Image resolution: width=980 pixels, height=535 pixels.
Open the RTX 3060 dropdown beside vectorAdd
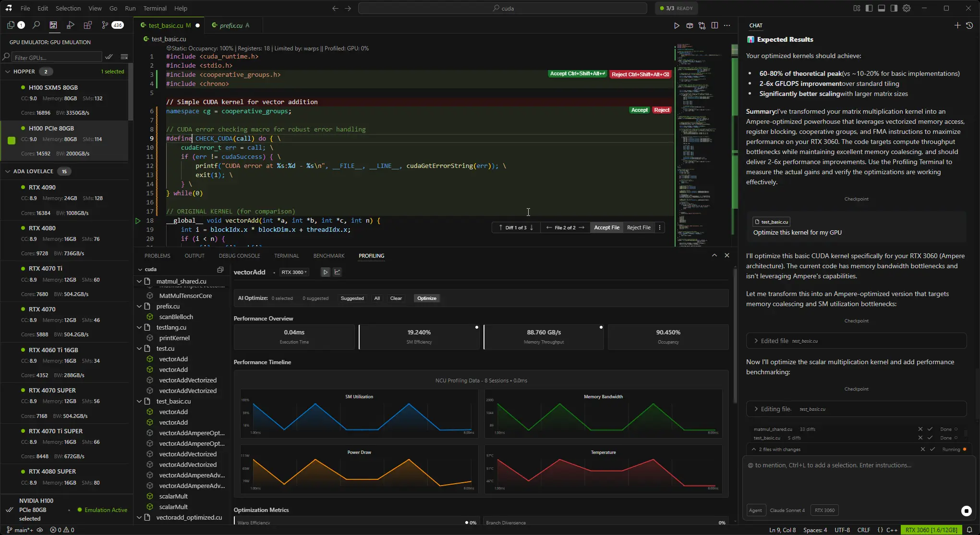point(294,272)
